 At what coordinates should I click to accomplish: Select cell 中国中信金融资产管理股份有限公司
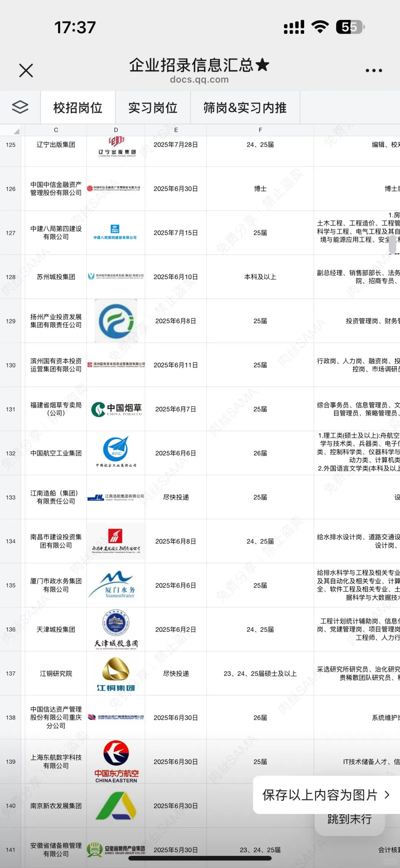coord(56,189)
